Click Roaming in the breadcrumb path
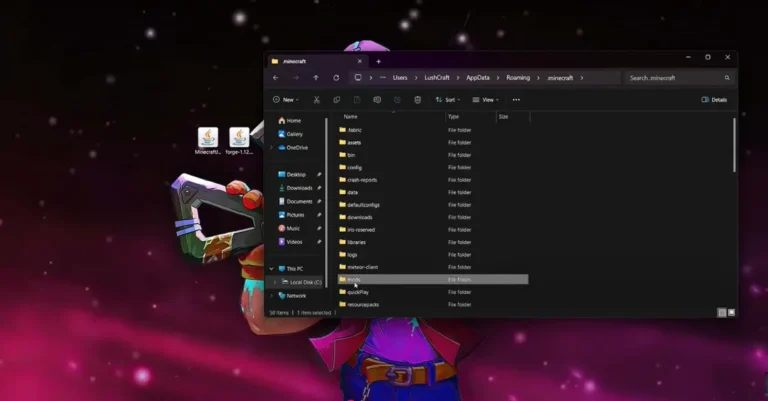Image resolution: width=768 pixels, height=401 pixels. 518,78
